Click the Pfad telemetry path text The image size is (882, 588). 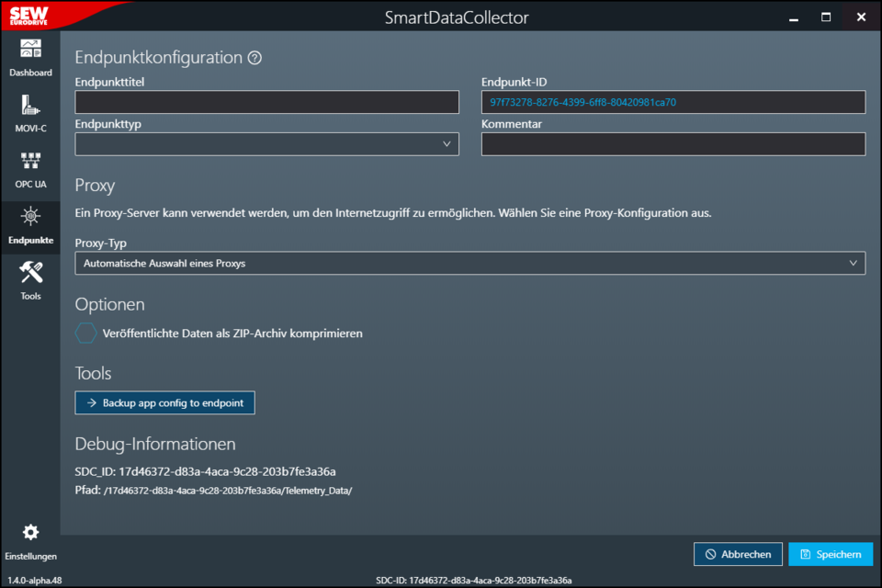[x=230, y=491]
